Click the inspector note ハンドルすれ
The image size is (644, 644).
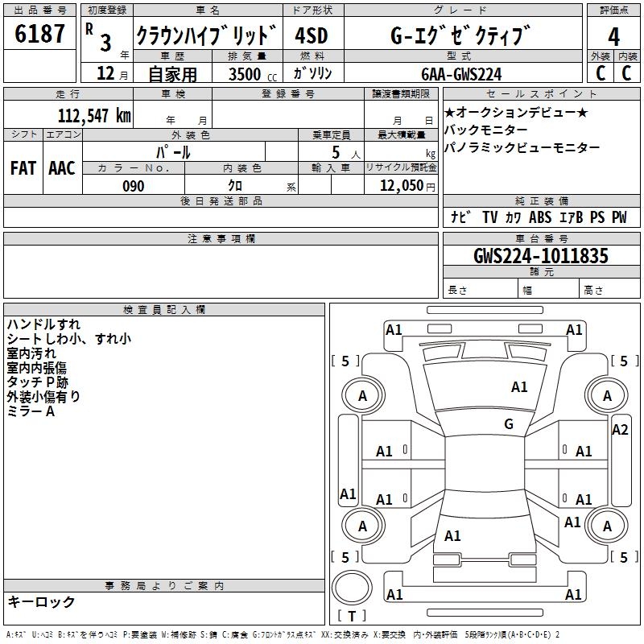coord(43,324)
